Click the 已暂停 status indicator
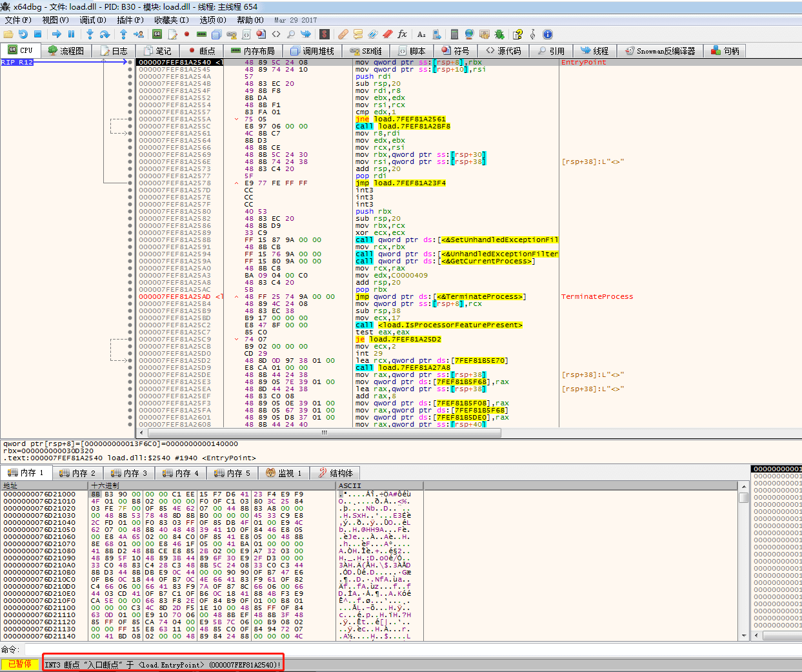The image size is (802, 672). coord(20,664)
